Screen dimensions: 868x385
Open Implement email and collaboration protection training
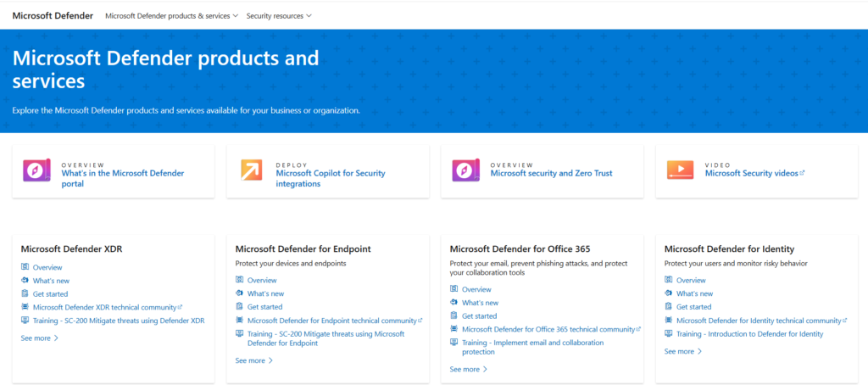point(533,348)
